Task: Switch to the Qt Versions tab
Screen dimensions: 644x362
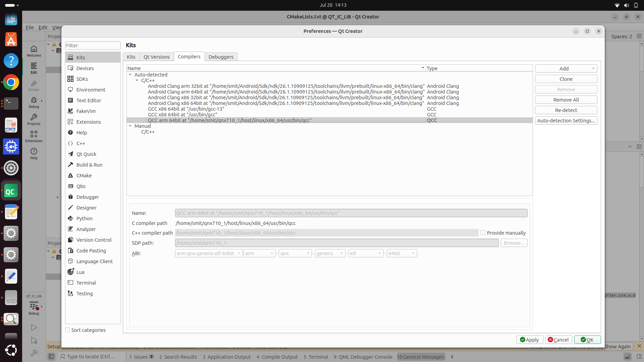Action: (x=157, y=57)
